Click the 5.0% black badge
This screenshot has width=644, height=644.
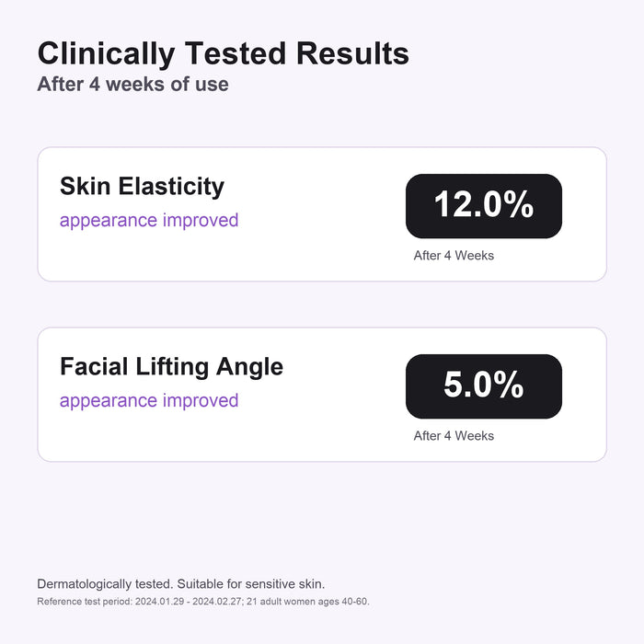click(x=483, y=386)
